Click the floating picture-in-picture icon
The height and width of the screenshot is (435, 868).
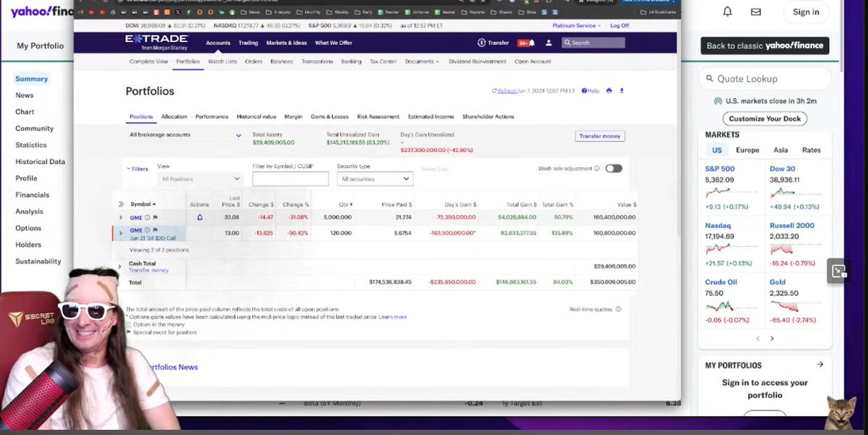pyautogui.click(x=838, y=271)
